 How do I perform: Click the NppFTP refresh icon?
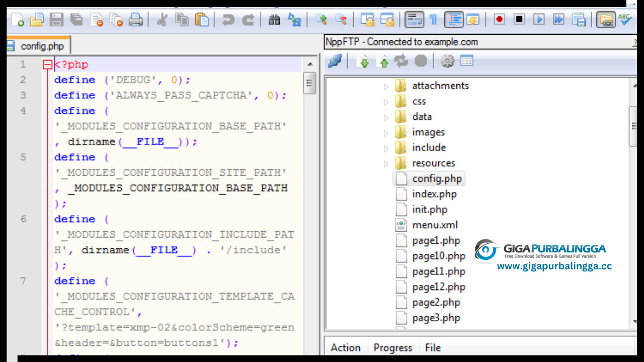[x=401, y=61]
